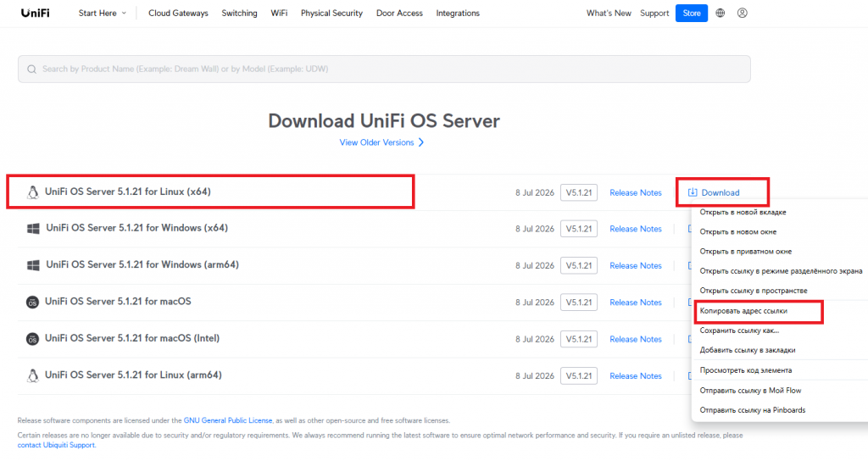
Task: Open the Support link
Action: (654, 13)
